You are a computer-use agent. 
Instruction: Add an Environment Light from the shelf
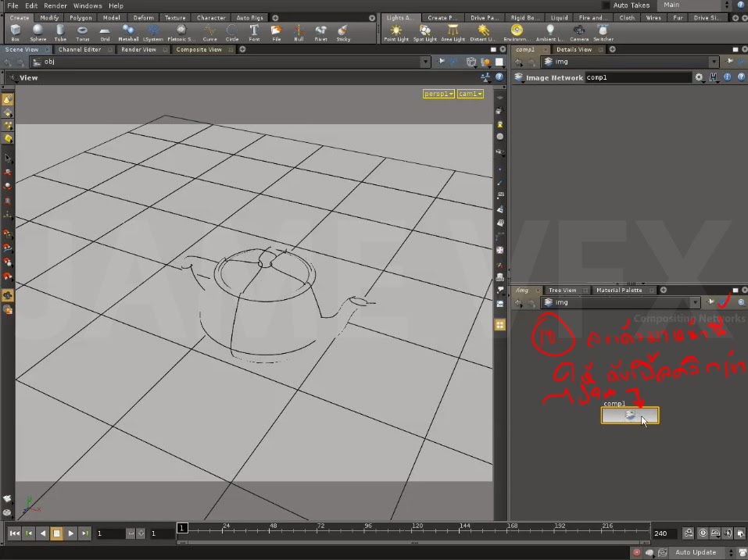(x=517, y=33)
